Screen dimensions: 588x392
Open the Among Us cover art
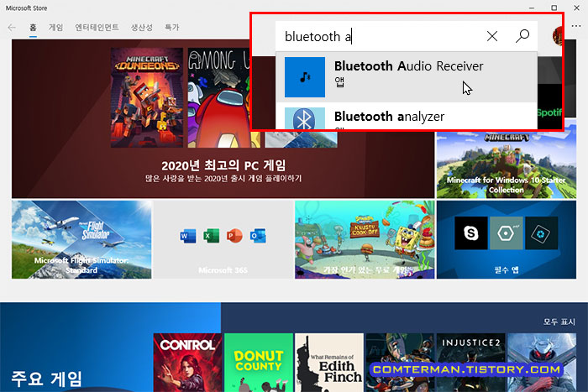click(218, 97)
